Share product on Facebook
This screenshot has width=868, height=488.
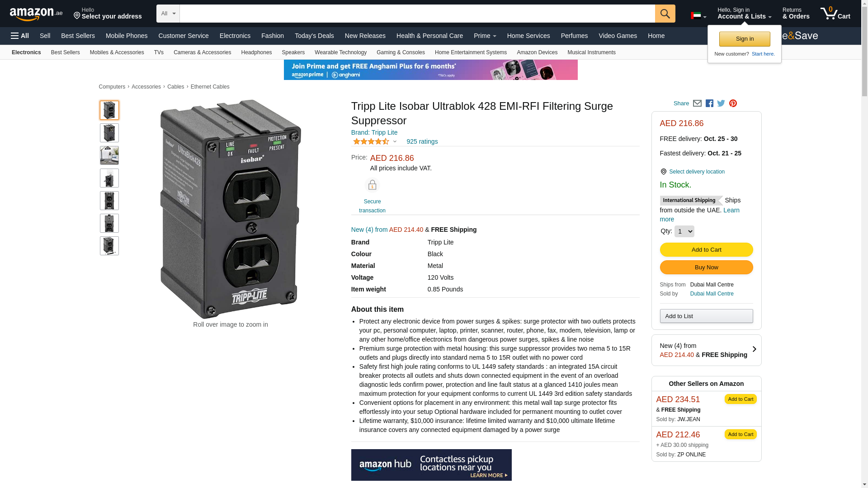pyautogui.click(x=709, y=103)
